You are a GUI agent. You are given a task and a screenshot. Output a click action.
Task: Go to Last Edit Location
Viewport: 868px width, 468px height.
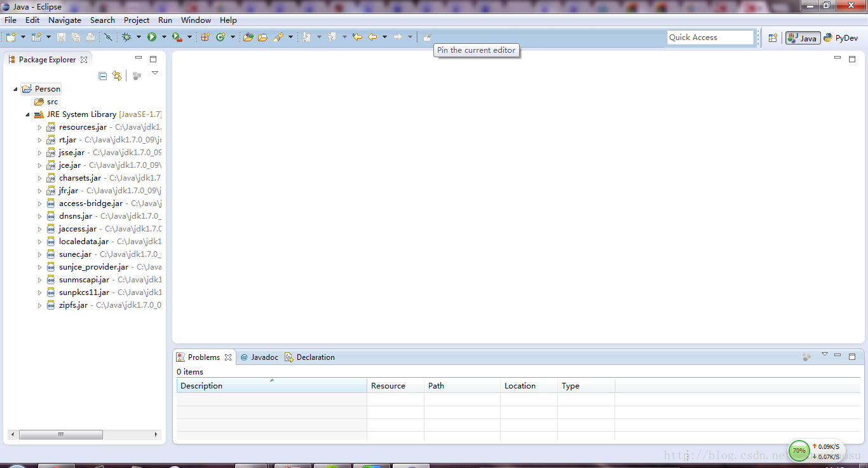[357, 38]
